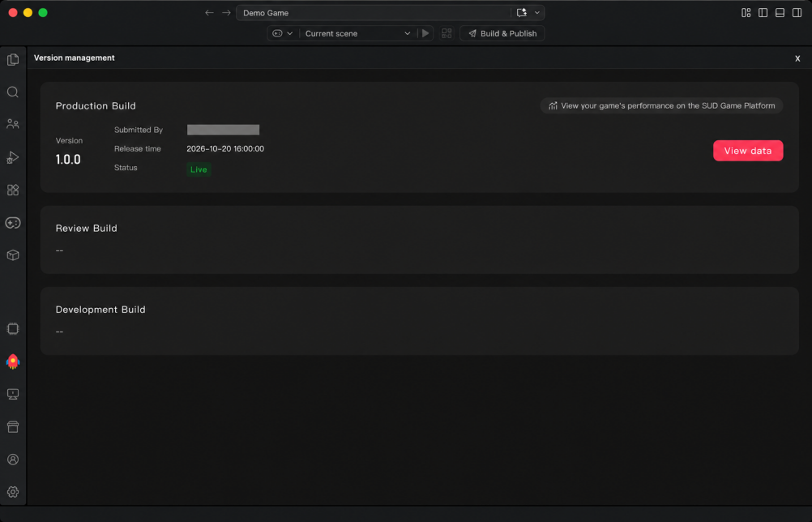The image size is (812, 522).
Task: Toggle the left sidebar layout
Action: tap(763, 12)
